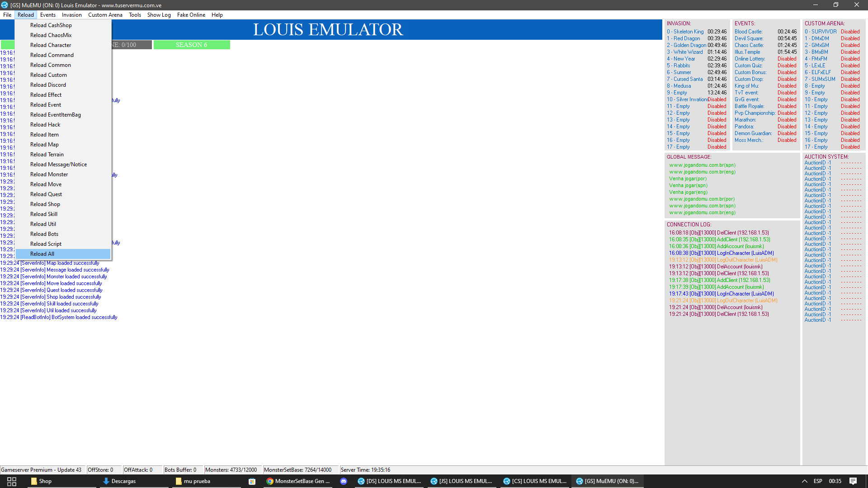Select Reload Custom
Image resolution: width=868 pixels, height=488 pixels.
(x=63, y=75)
